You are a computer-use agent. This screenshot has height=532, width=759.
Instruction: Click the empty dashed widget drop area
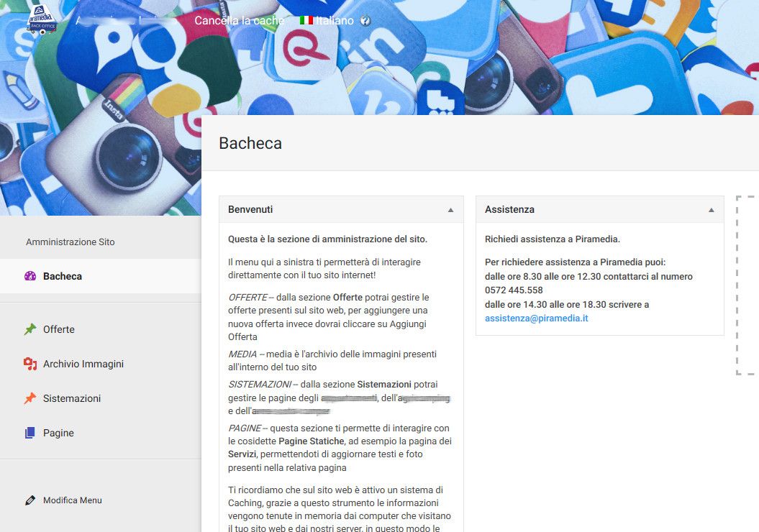click(x=746, y=285)
